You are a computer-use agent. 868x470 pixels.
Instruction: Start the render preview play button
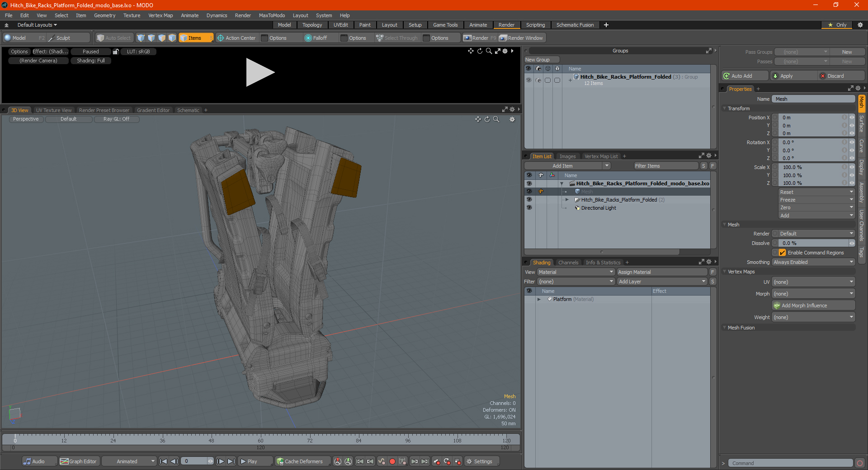click(x=260, y=72)
